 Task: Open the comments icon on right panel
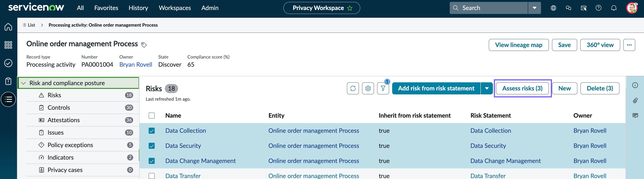[x=635, y=115]
